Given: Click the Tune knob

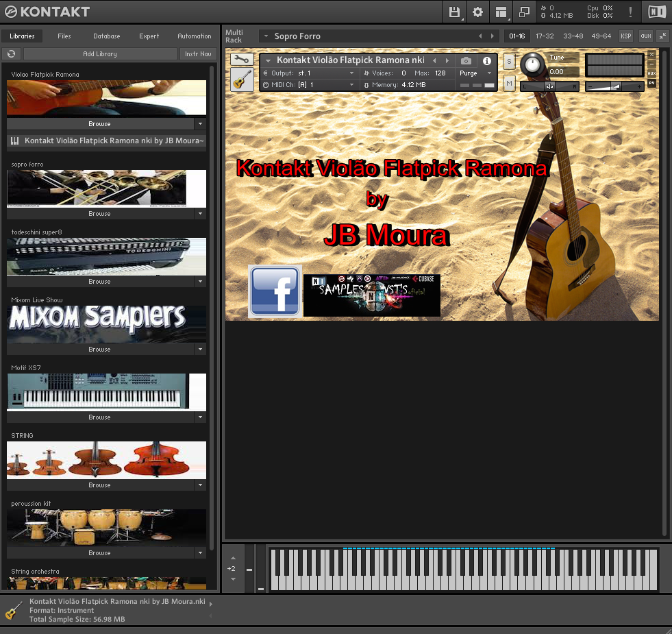Looking at the screenshot, I should pyautogui.click(x=532, y=65).
